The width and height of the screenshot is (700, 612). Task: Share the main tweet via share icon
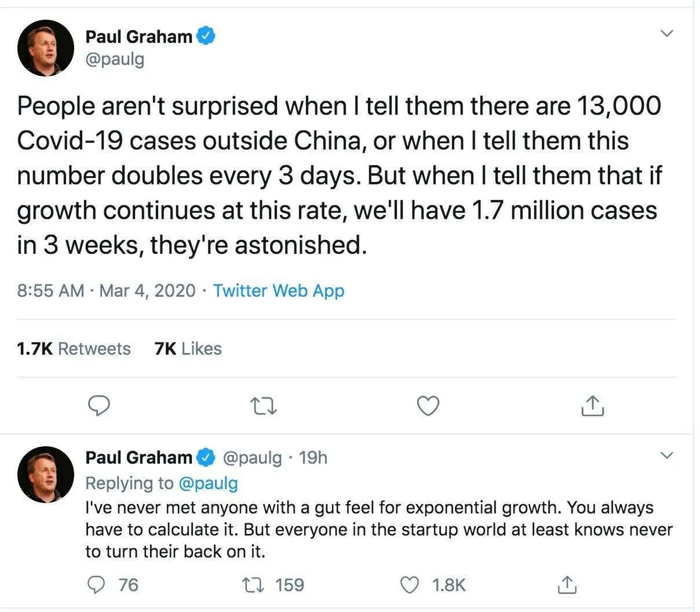(x=592, y=405)
